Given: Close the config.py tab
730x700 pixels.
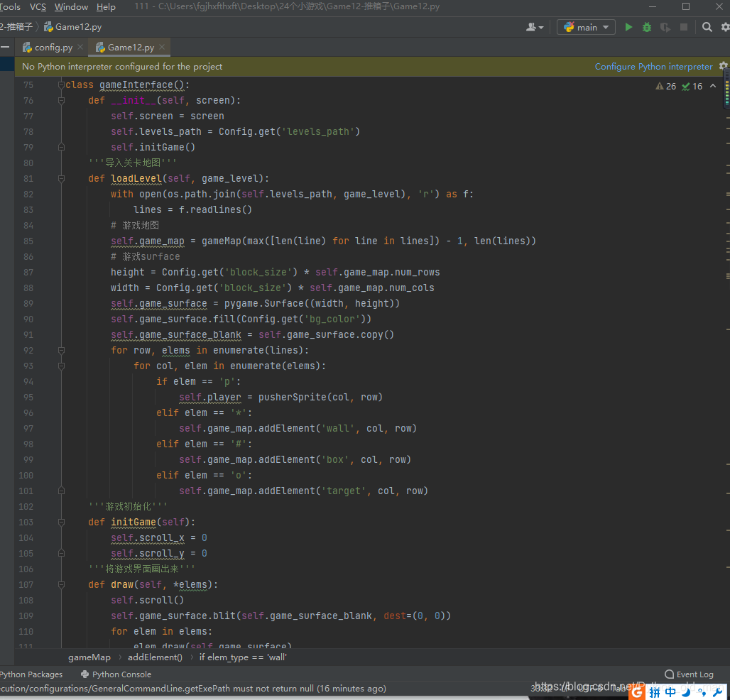Looking at the screenshot, I should tap(80, 47).
